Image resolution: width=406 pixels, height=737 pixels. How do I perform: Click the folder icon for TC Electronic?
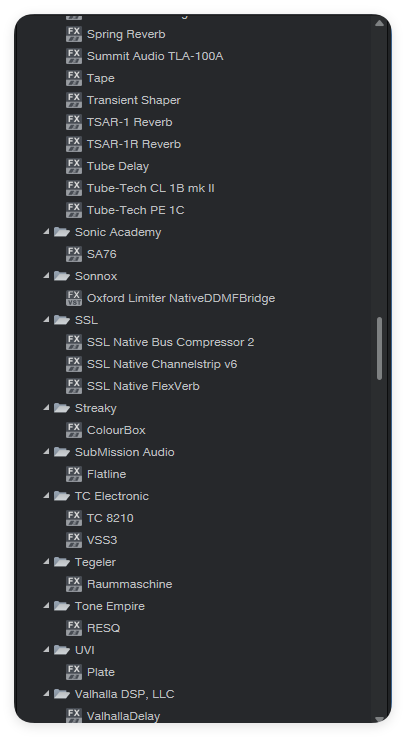tap(62, 496)
